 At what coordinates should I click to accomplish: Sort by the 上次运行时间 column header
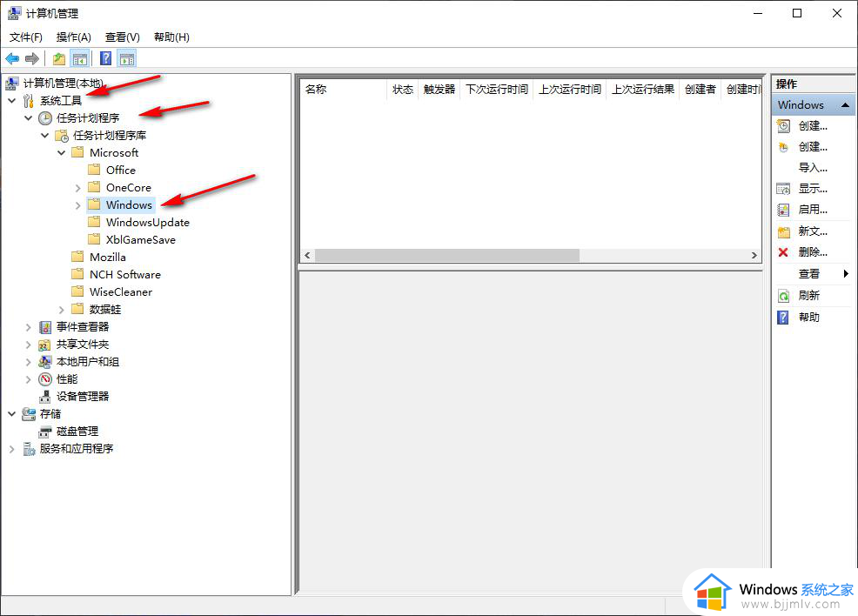tap(570, 90)
